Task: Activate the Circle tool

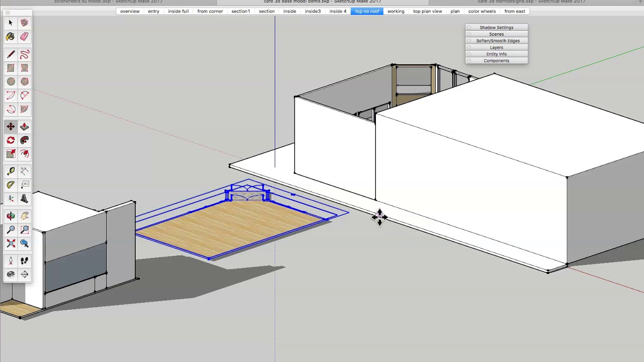Action: [11, 81]
